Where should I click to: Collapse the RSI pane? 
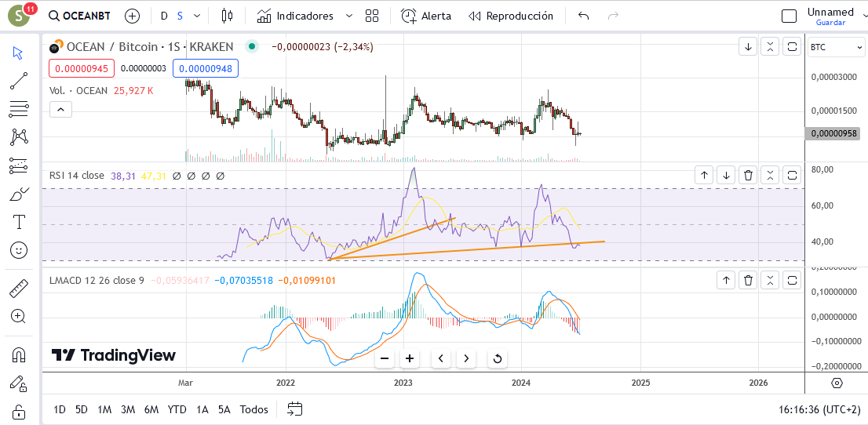pyautogui.click(x=770, y=176)
